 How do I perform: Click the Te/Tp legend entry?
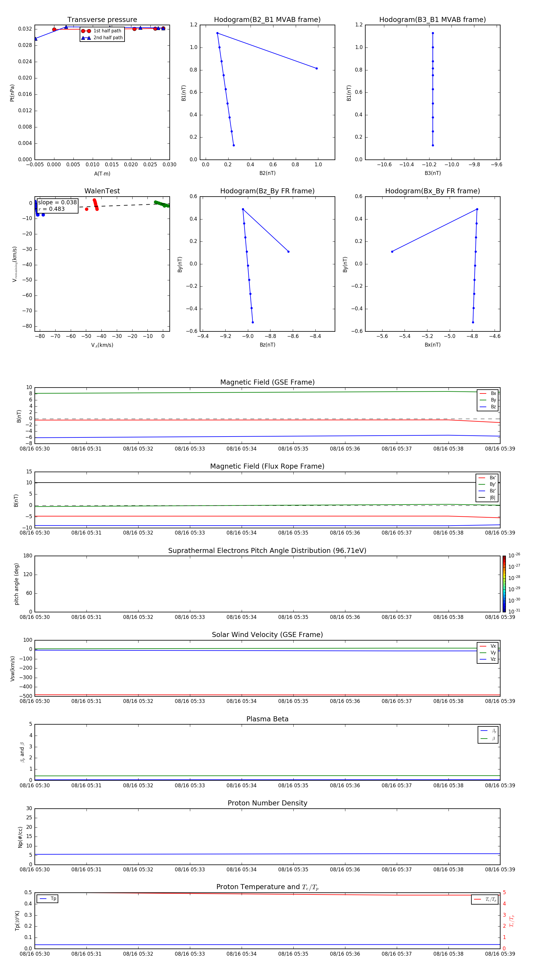pyautogui.click(x=485, y=900)
